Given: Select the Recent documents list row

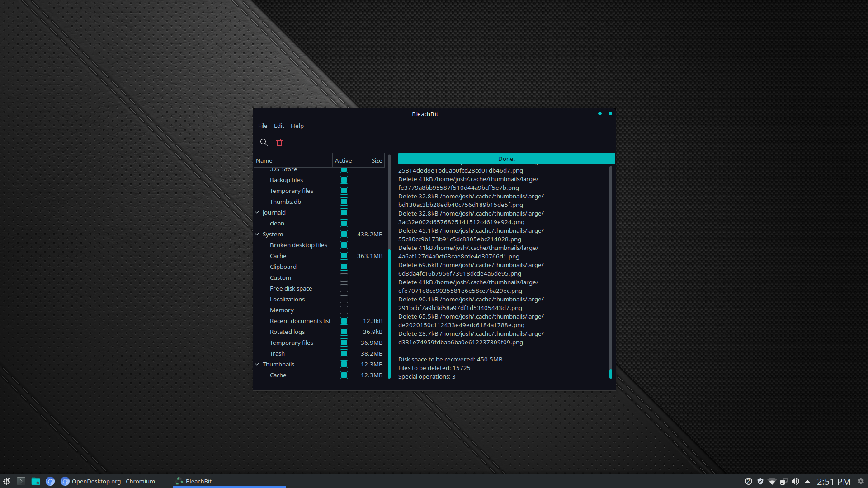Looking at the screenshot, I should [319, 321].
